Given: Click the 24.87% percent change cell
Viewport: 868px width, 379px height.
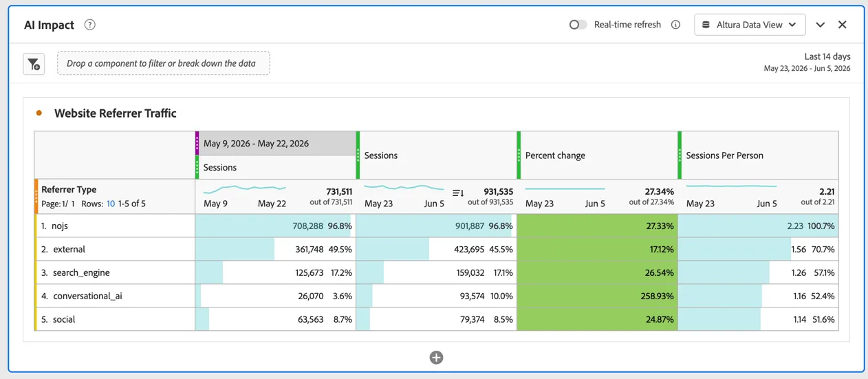Looking at the screenshot, I should [598, 319].
